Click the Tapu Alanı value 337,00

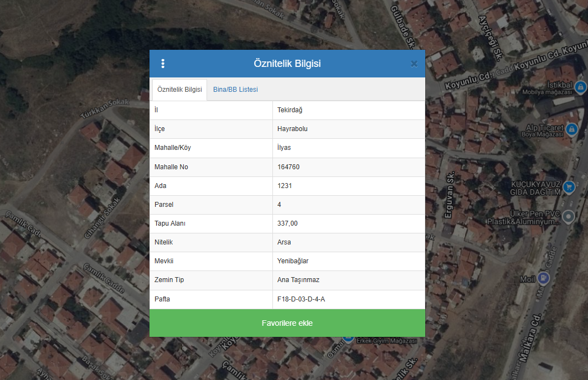[287, 223]
